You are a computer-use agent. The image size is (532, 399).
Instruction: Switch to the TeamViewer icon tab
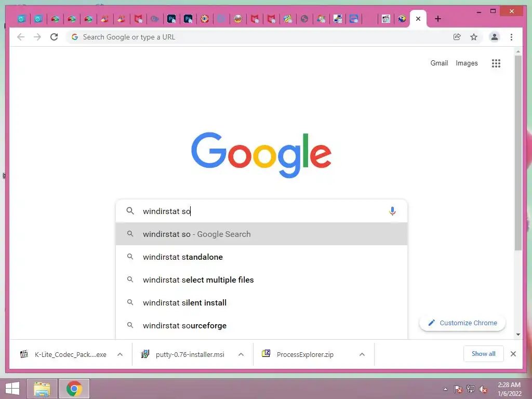tap(353, 19)
